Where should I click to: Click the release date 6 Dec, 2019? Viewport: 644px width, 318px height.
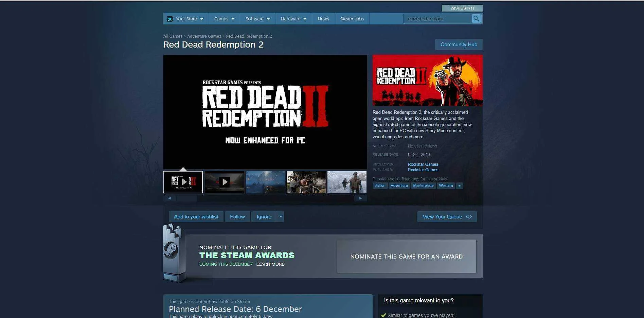coord(419,155)
